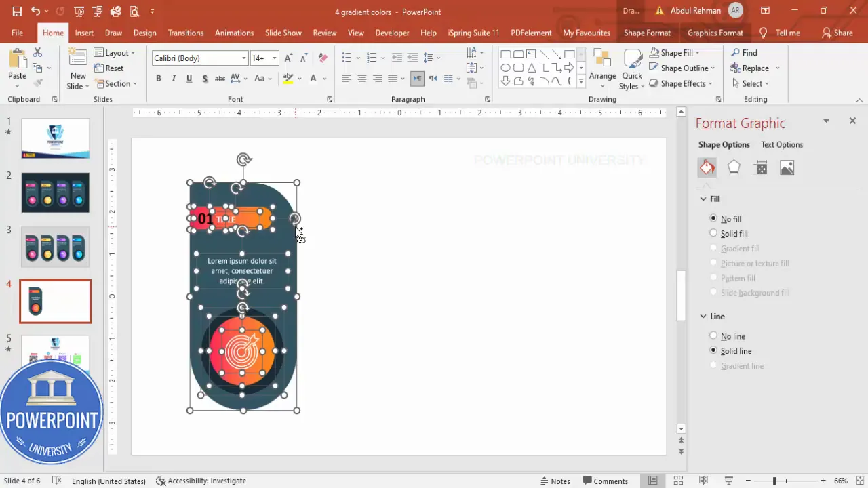
Task: Select slide 3 thumbnail
Action: [x=55, y=247]
